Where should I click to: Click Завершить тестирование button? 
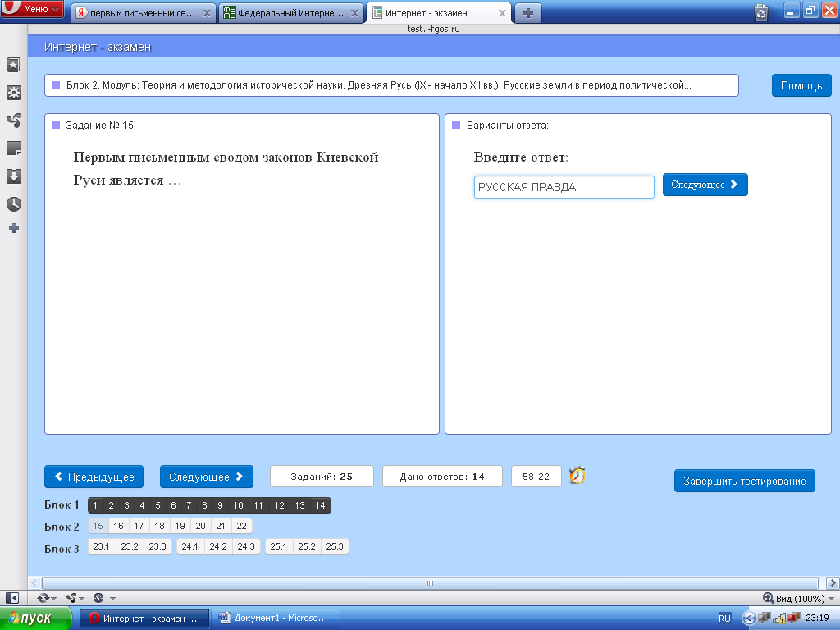tap(744, 481)
